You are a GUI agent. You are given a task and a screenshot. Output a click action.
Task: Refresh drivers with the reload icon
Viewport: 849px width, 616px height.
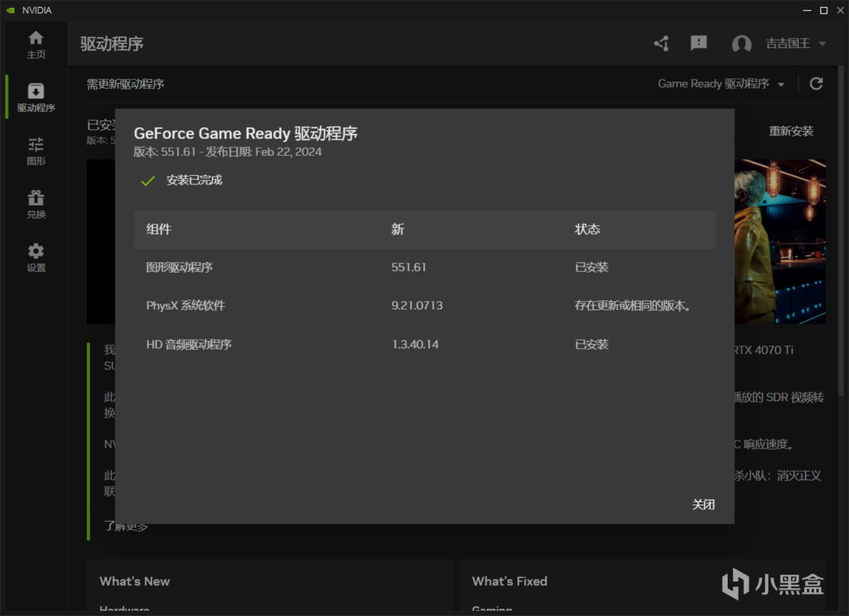tap(816, 84)
